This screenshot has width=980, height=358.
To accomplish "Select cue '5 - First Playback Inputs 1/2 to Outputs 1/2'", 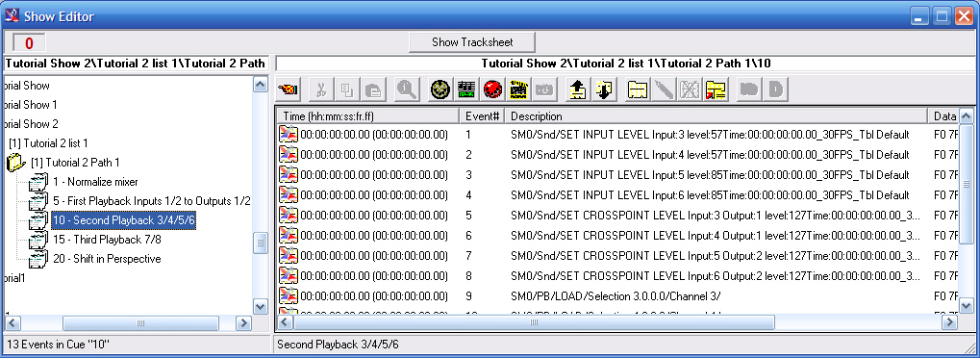I will (151, 201).
